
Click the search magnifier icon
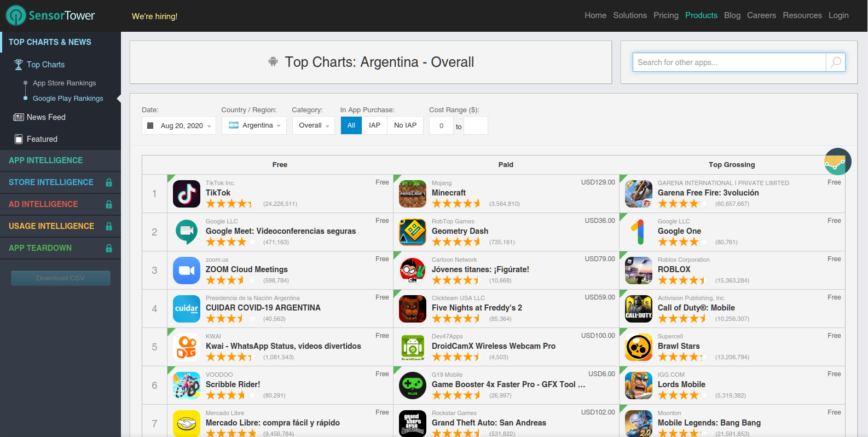click(836, 62)
